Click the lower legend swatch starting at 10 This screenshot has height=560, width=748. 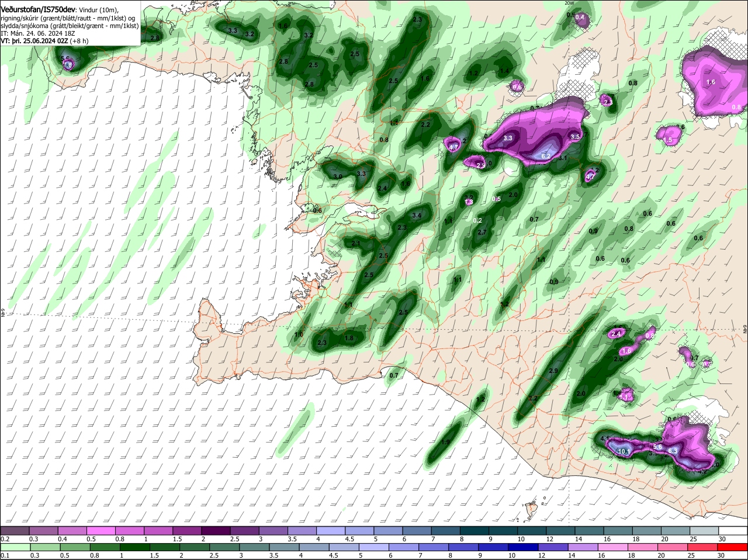524,547
